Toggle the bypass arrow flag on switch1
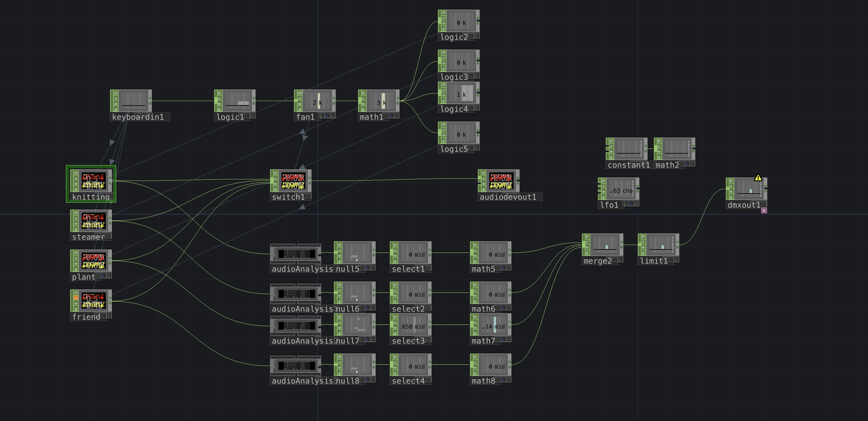This screenshot has height=421, width=868. coord(276,184)
